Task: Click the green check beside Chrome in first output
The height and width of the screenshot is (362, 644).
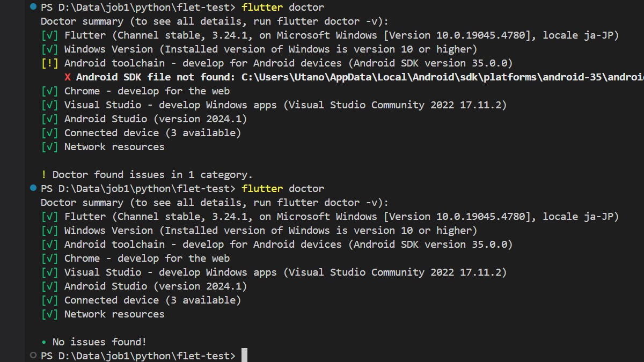Action: tap(50, 91)
